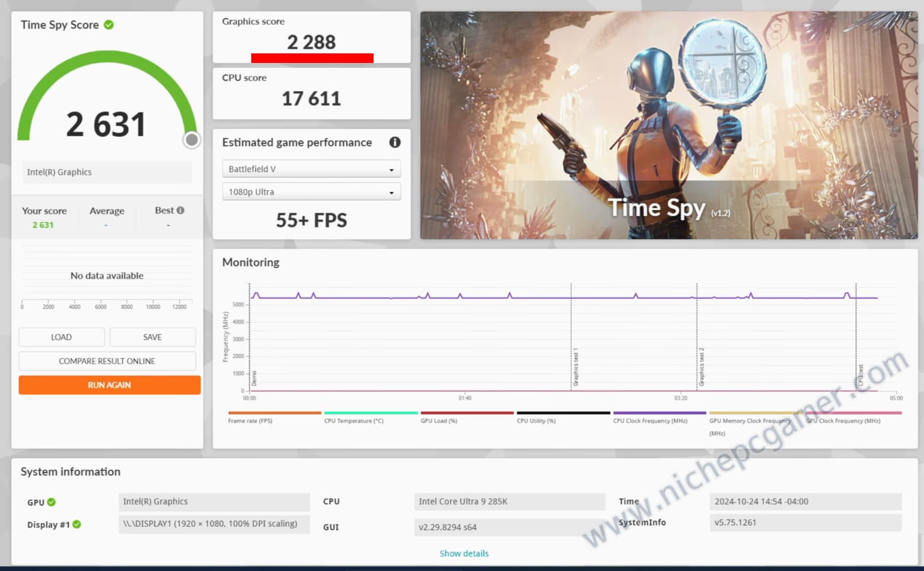Open the Battlefield V game dropdown
924x571 pixels.
pyautogui.click(x=311, y=169)
